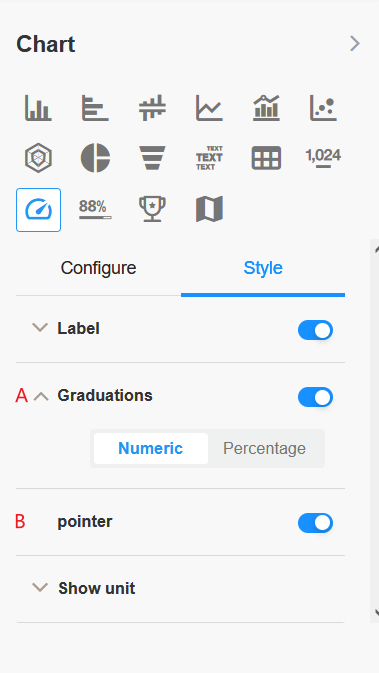Switch to the Configure tab
Viewport: 379px width, 673px height.
(98, 268)
